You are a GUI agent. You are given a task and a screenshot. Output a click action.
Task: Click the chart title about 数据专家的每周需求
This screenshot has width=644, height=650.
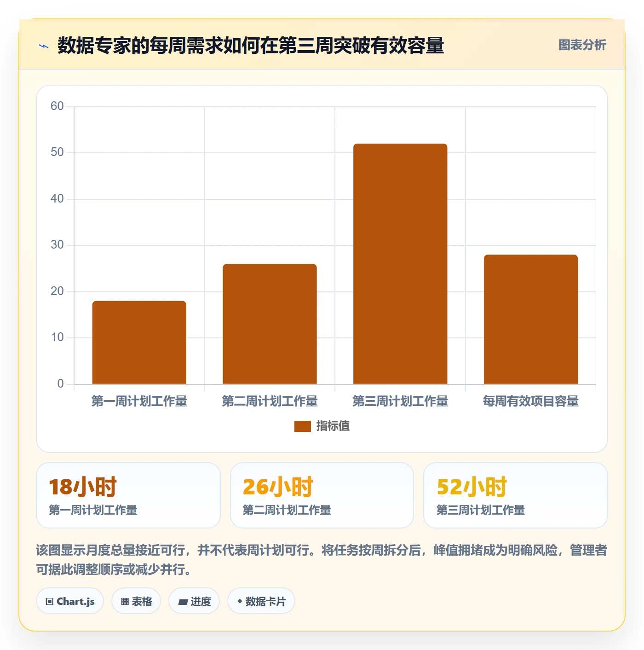click(251, 46)
